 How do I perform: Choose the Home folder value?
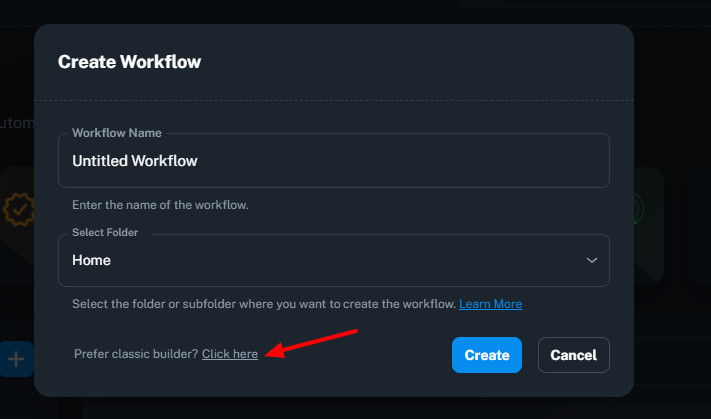click(91, 260)
